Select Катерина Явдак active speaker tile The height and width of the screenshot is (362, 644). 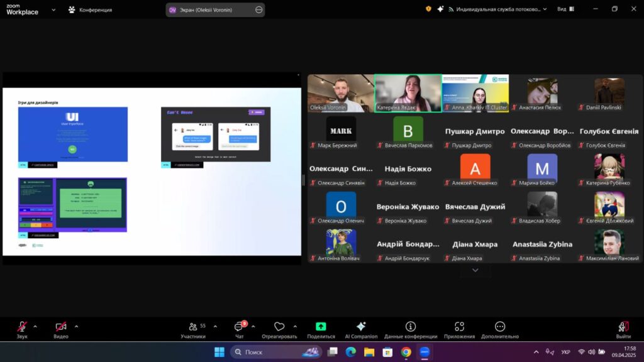click(408, 93)
